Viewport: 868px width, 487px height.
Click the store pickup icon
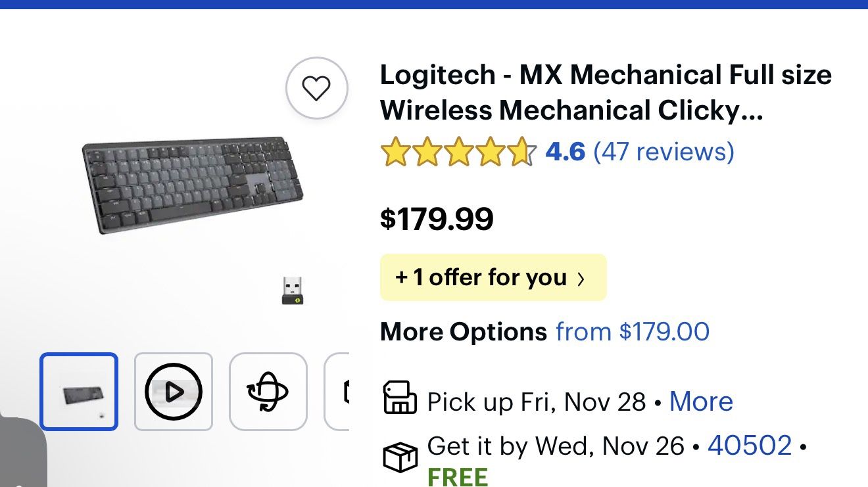(400, 399)
